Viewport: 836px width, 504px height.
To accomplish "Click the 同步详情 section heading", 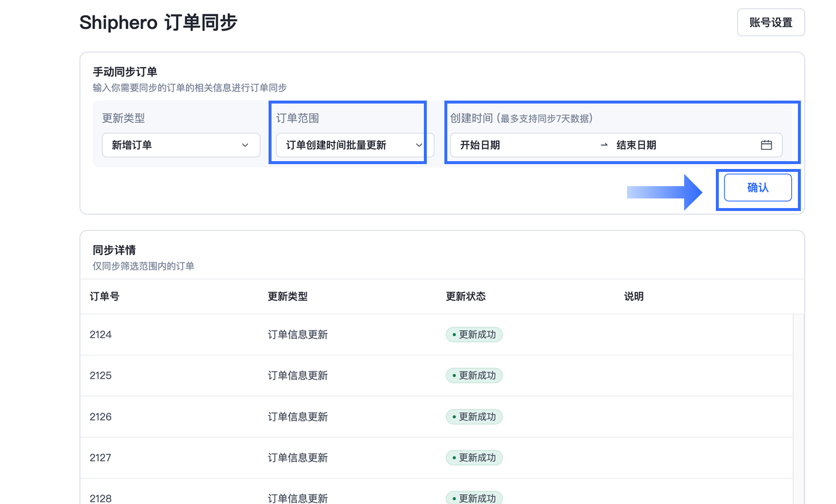I will pyautogui.click(x=114, y=250).
